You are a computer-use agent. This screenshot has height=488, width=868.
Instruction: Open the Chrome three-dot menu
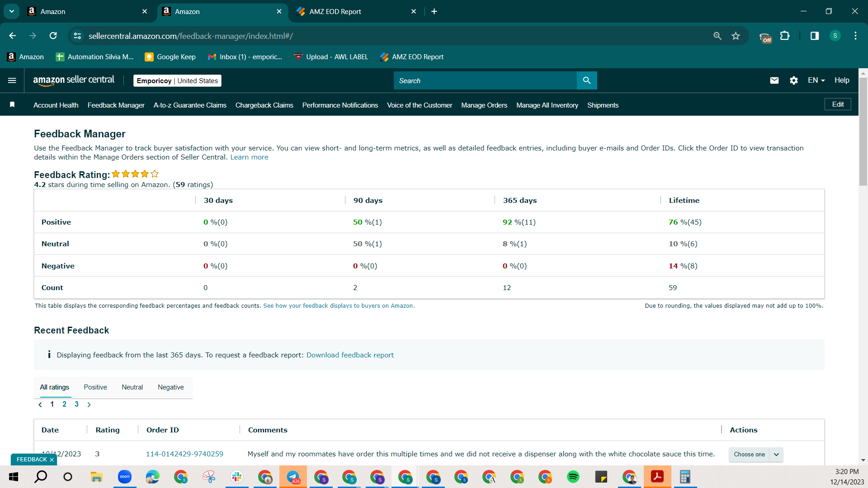[x=856, y=36]
